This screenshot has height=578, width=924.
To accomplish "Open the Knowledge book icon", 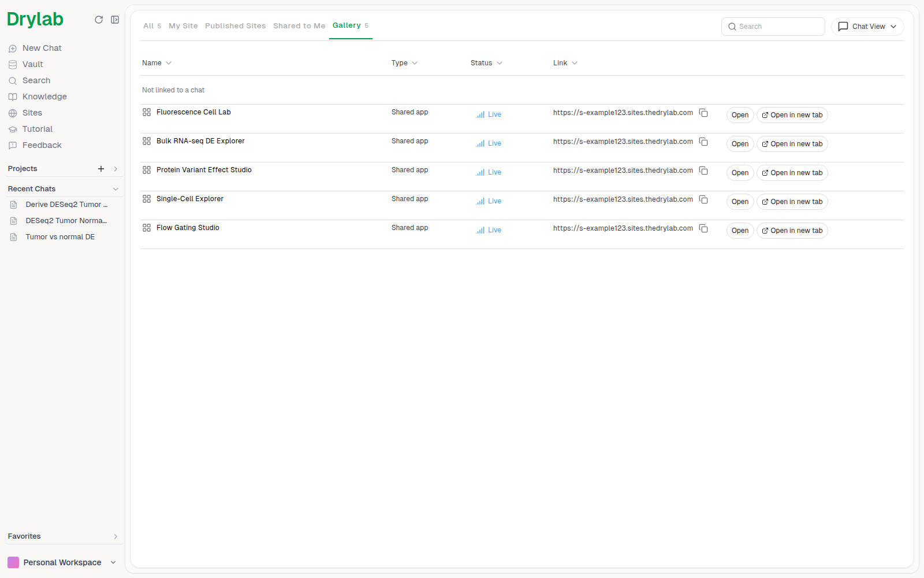I will click(13, 97).
